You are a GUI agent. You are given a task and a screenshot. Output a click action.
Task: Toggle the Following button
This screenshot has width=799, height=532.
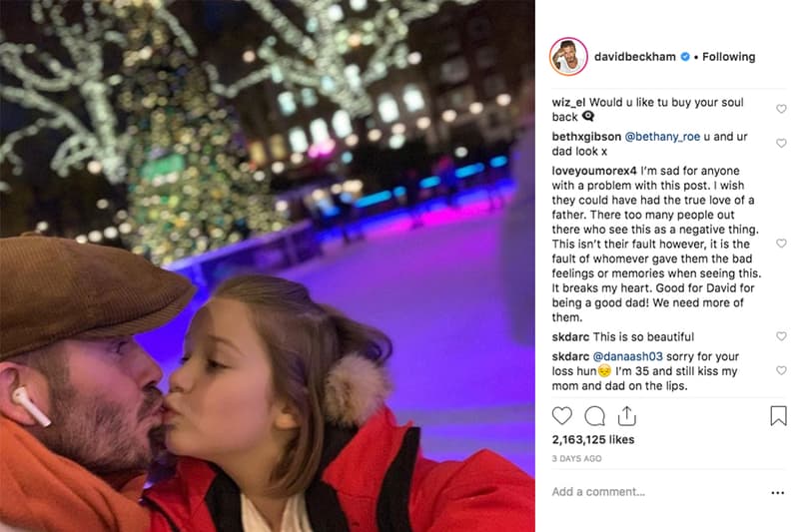click(x=729, y=57)
